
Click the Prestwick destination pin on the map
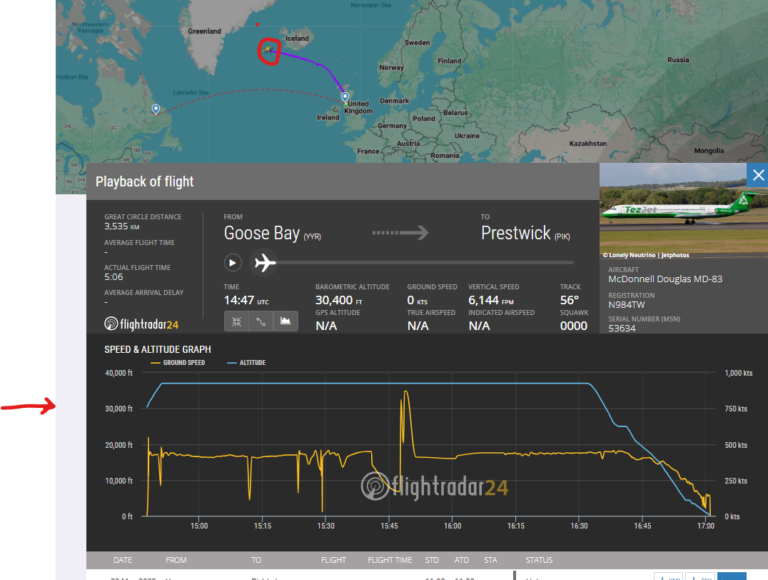pyautogui.click(x=345, y=97)
